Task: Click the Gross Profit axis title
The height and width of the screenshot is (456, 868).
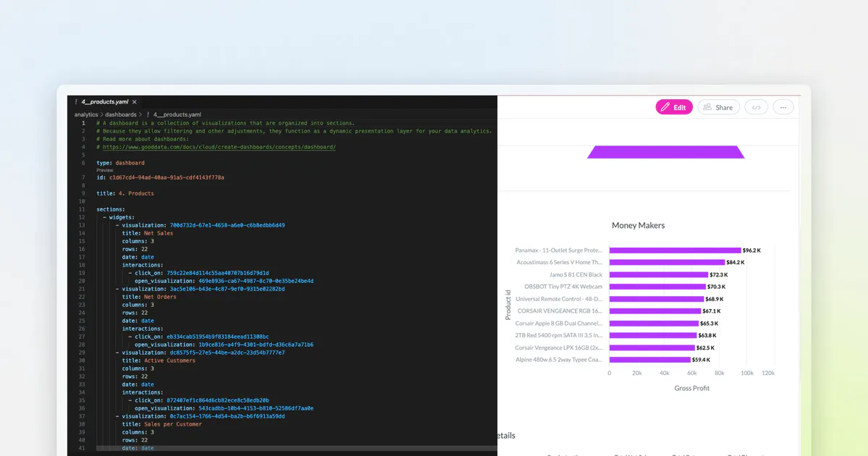Action: tap(692, 388)
